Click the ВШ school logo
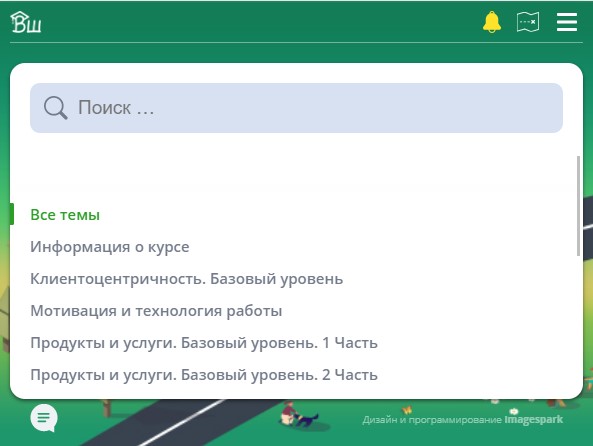Image resolution: width=593 pixels, height=446 pixels. 26,22
